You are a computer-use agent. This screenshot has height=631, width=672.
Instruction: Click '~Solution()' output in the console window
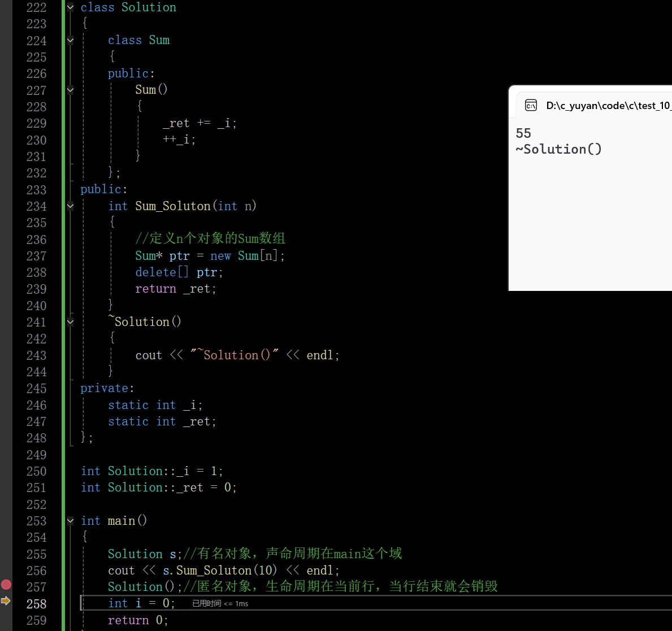pyautogui.click(x=558, y=149)
